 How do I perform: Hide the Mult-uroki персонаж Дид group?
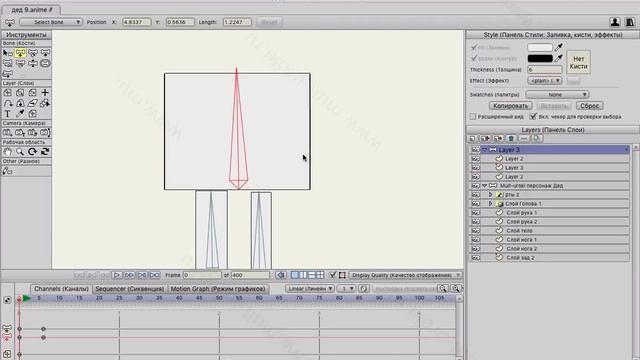click(476, 186)
